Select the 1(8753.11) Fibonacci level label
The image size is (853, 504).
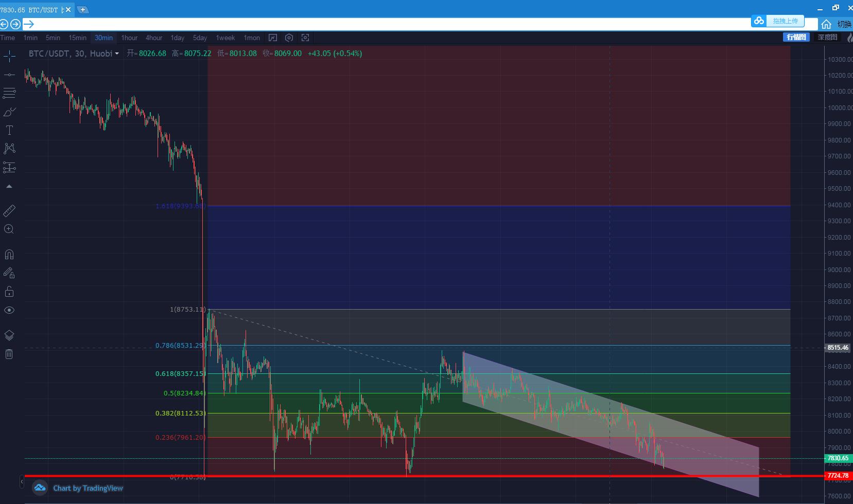(188, 310)
